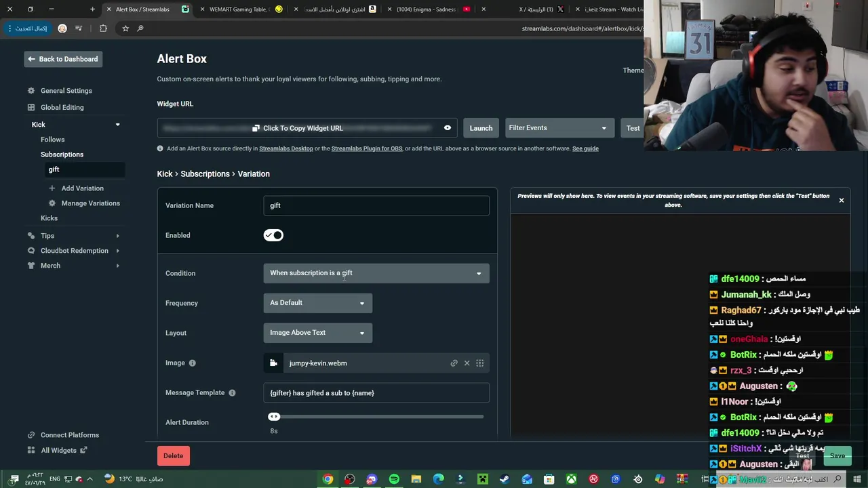Click the link icon in Image field
The image size is (868, 488).
[x=454, y=363]
